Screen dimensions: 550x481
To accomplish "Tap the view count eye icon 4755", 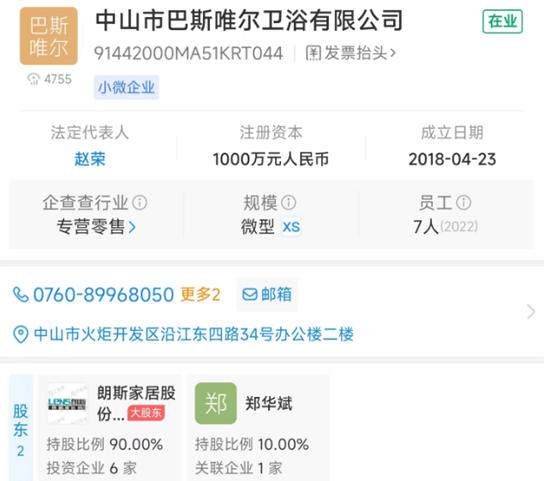I will point(34,79).
